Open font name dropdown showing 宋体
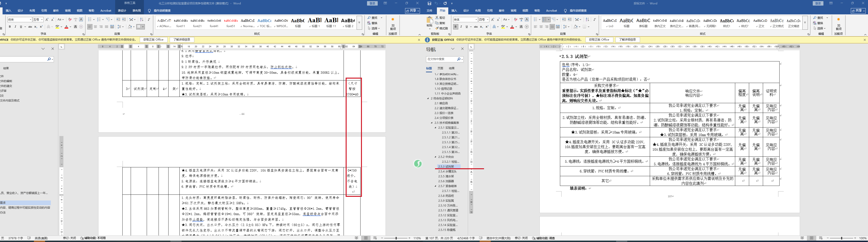 tap(476, 19)
